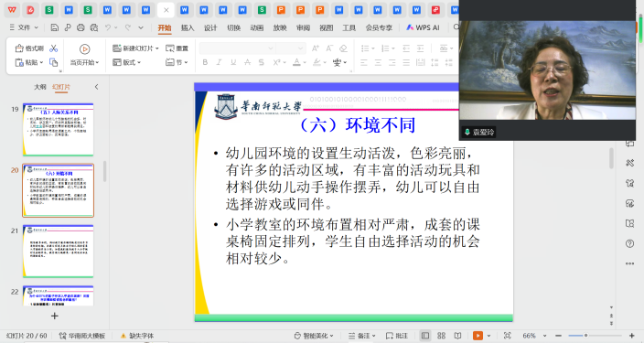Expand the Layout (版式) dropdown

click(x=126, y=62)
